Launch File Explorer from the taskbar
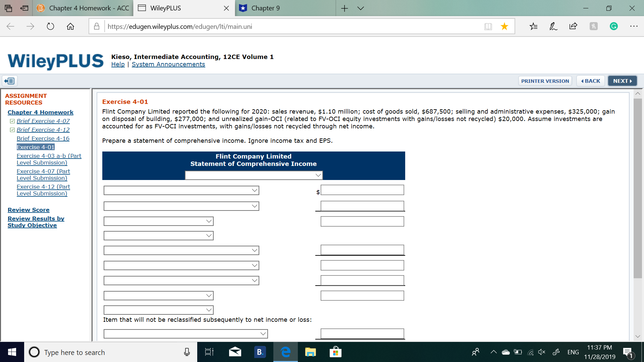Viewport: 644px width, 362px height. pos(310,352)
